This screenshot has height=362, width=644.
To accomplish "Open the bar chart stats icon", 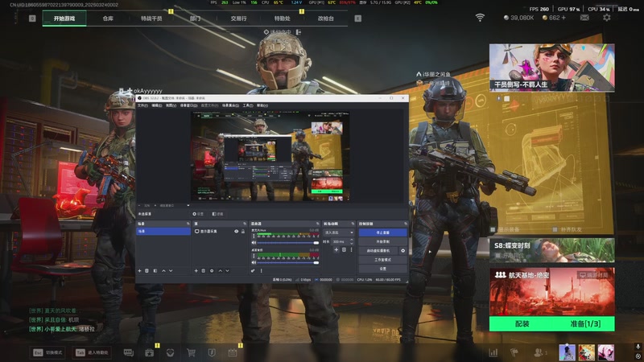I will (493, 352).
